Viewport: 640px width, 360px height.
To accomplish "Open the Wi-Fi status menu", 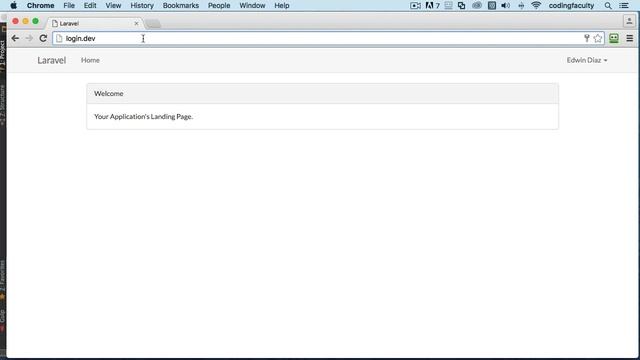I will tap(536, 5).
